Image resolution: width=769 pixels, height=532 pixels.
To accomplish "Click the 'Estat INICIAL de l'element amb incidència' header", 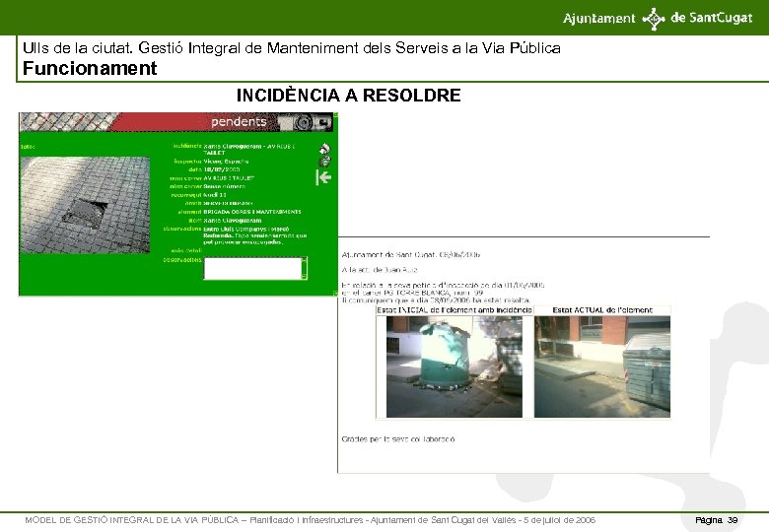I will (x=454, y=310).
